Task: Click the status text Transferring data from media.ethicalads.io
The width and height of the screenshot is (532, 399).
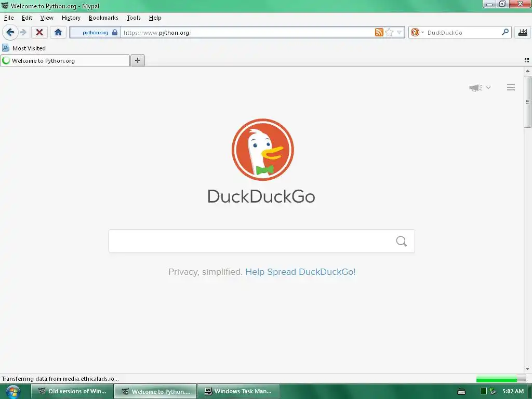Action: 60,379
